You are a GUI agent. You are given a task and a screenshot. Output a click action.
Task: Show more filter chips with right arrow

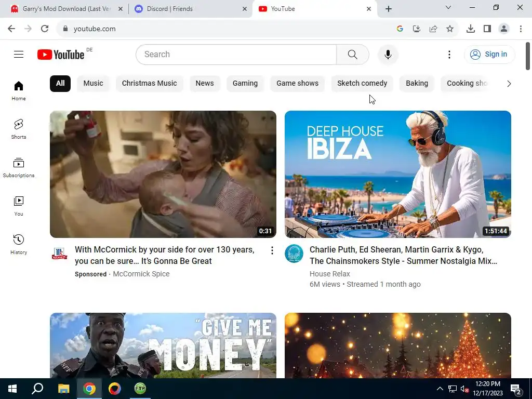[x=509, y=84]
